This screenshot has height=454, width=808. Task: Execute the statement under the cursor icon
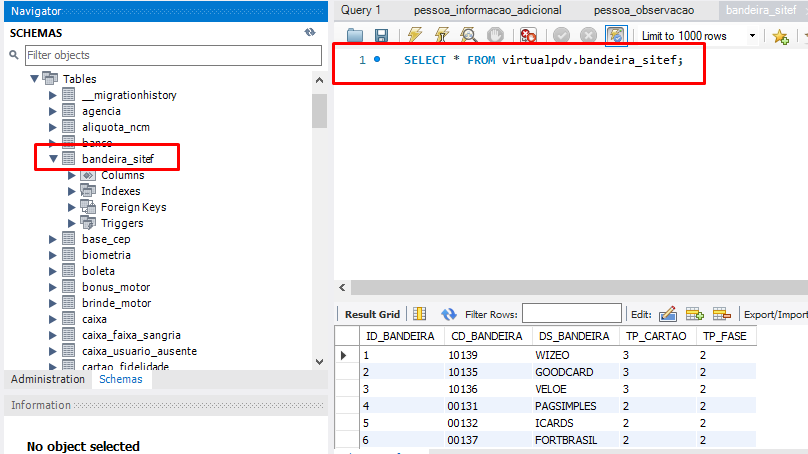pos(442,35)
